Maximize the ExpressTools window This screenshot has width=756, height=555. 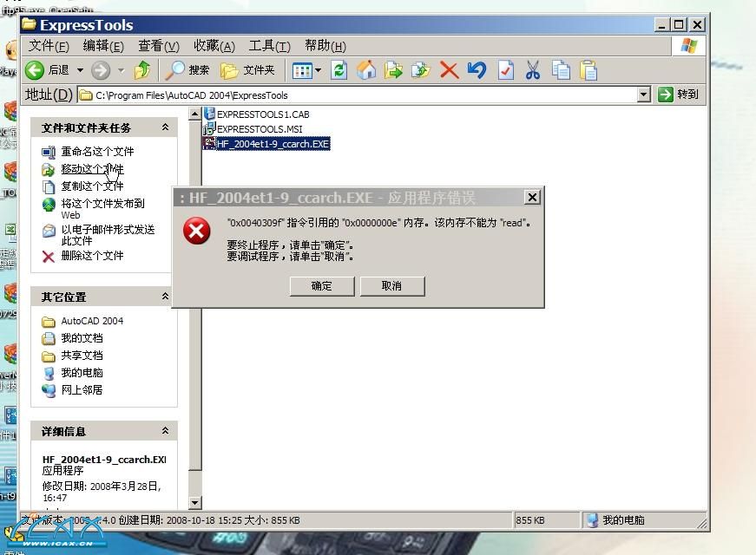pyautogui.click(x=679, y=24)
